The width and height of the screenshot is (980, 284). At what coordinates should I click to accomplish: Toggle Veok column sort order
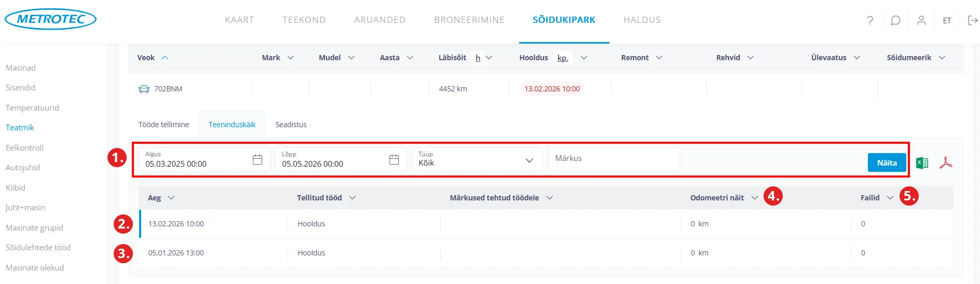(165, 58)
